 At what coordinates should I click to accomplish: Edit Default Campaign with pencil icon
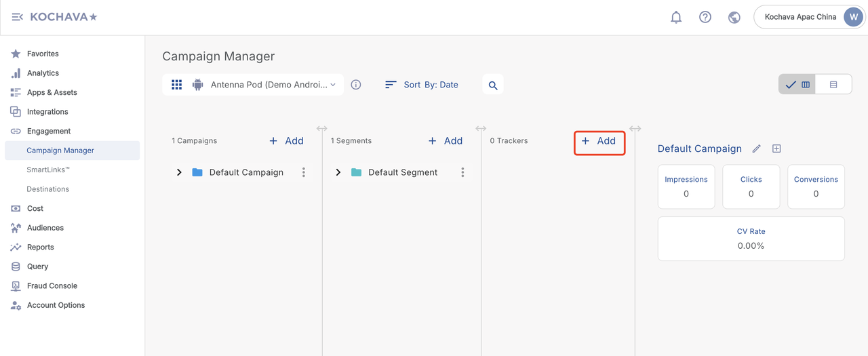click(x=757, y=149)
